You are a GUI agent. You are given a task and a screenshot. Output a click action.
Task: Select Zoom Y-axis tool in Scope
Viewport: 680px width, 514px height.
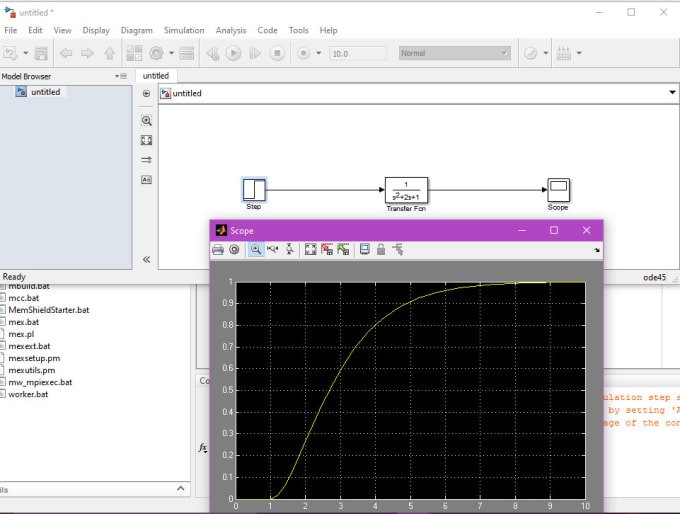click(x=290, y=249)
